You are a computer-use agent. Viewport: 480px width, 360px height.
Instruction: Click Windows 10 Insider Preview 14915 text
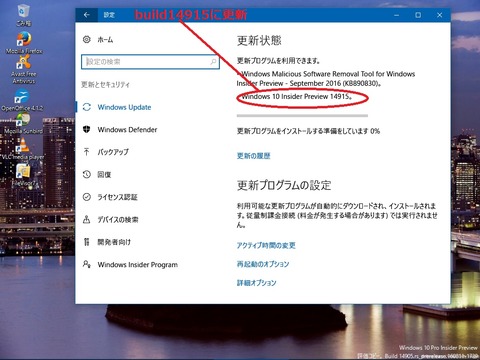(297, 96)
